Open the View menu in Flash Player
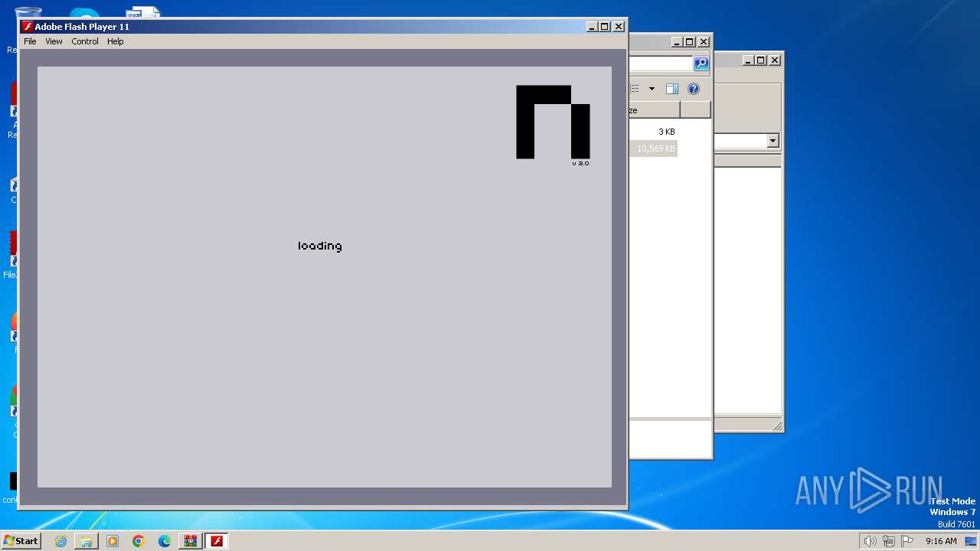This screenshot has height=551, width=980. tap(54, 41)
